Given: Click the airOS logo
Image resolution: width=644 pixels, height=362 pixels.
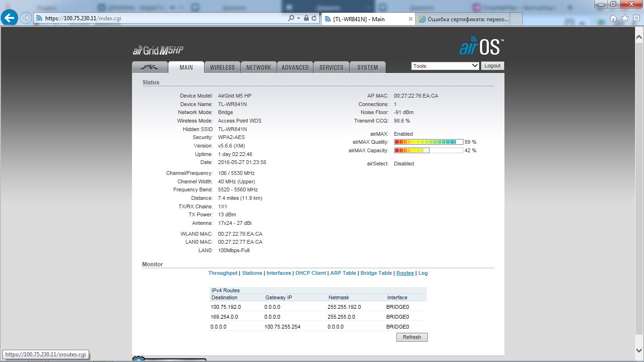Looking at the screenshot, I should pyautogui.click(x=481, y=47).
